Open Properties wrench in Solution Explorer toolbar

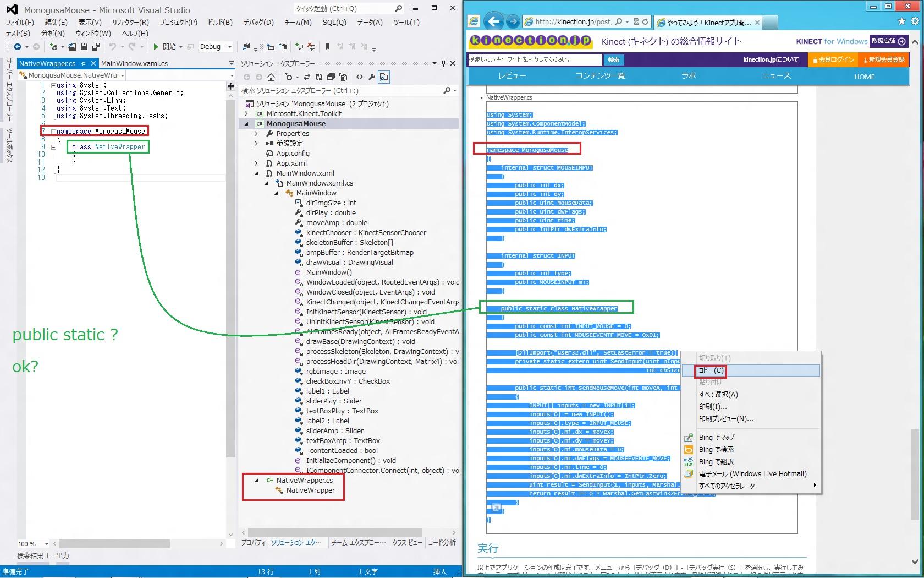pos(372,77)
